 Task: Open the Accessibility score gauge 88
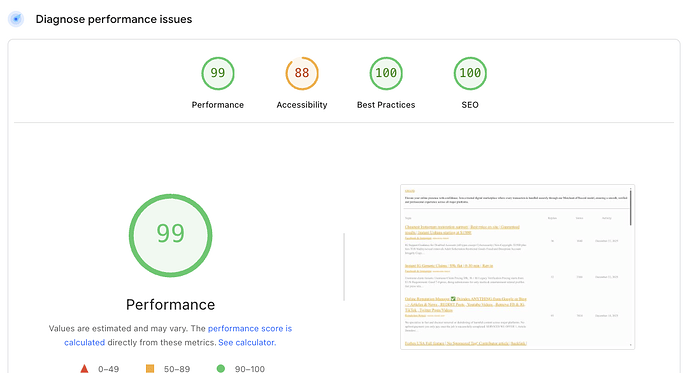coord(302,73)
